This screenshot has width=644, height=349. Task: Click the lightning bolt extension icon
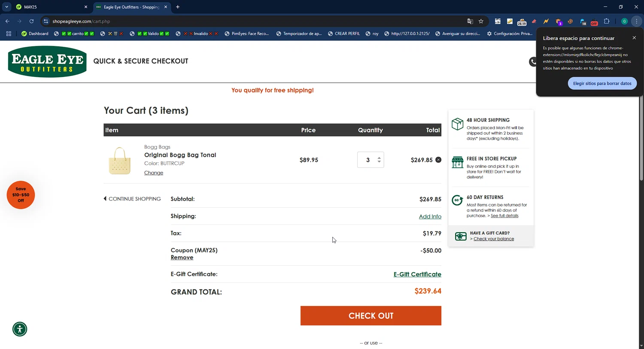(546, 21)
